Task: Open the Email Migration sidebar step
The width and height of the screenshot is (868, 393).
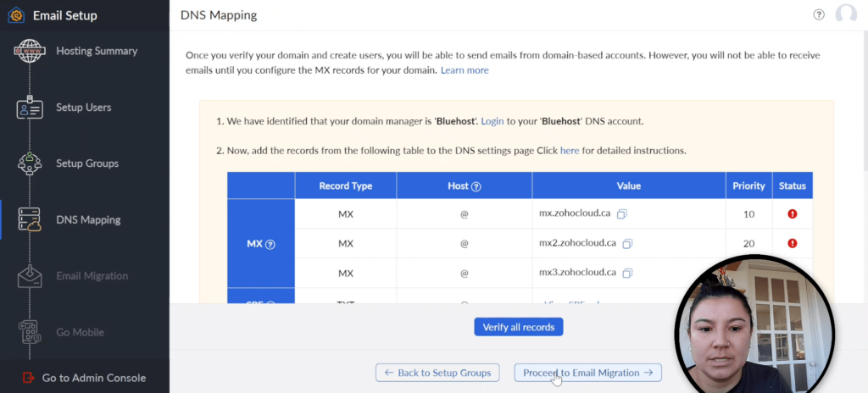Action: click(92, 276)
